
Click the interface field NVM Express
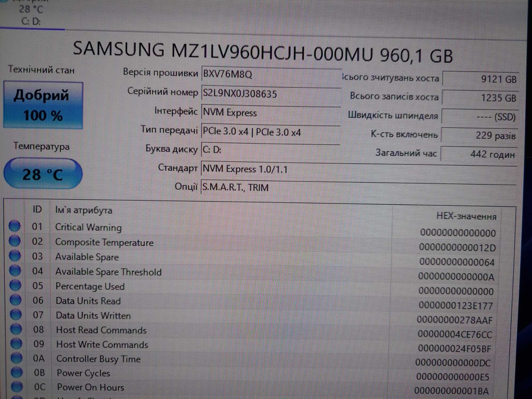pos(271,113)
